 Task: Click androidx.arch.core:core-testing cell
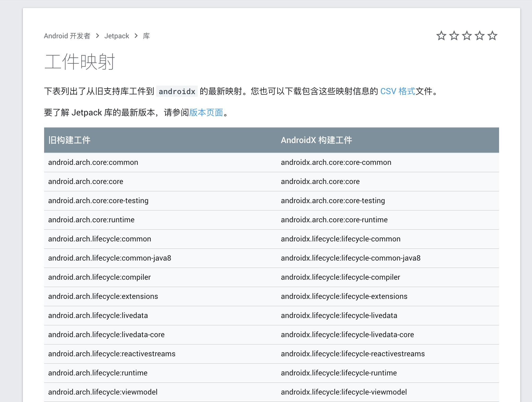click(333, 200)
